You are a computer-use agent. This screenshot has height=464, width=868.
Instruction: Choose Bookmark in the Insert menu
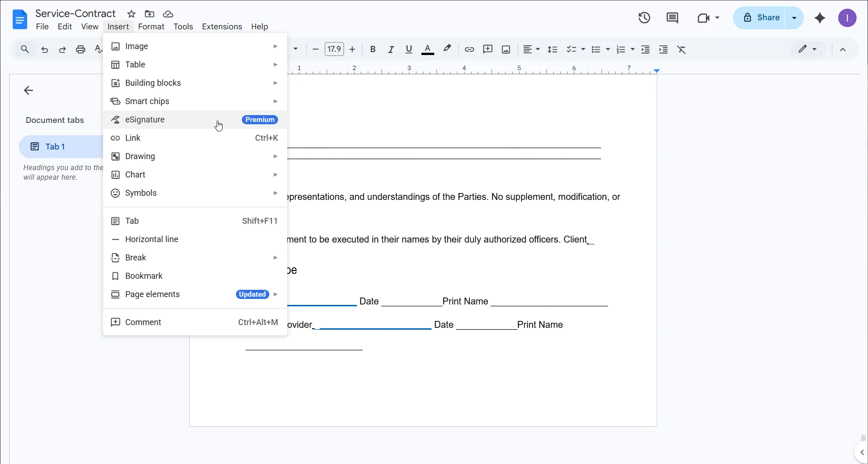[x=195, y=276]
